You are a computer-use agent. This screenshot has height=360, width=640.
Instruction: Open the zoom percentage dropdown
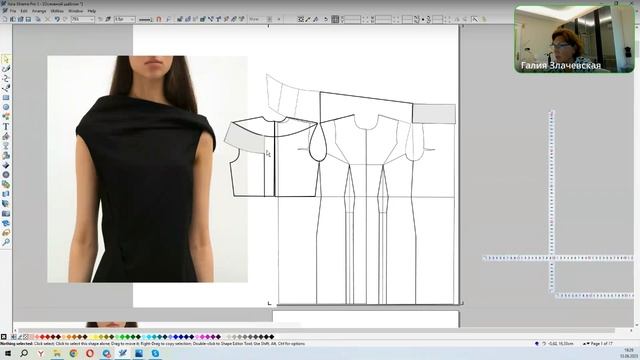coord(91,19)
